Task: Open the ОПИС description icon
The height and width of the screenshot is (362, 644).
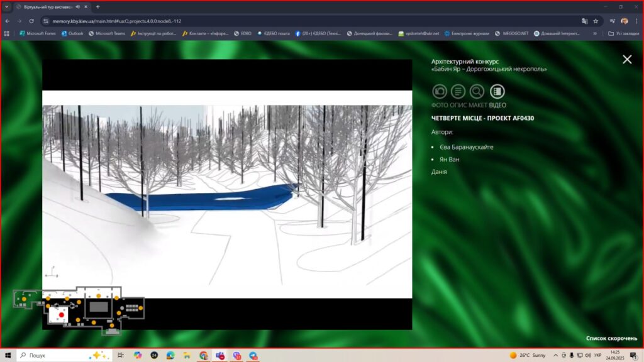Action: tap(458, 91)
